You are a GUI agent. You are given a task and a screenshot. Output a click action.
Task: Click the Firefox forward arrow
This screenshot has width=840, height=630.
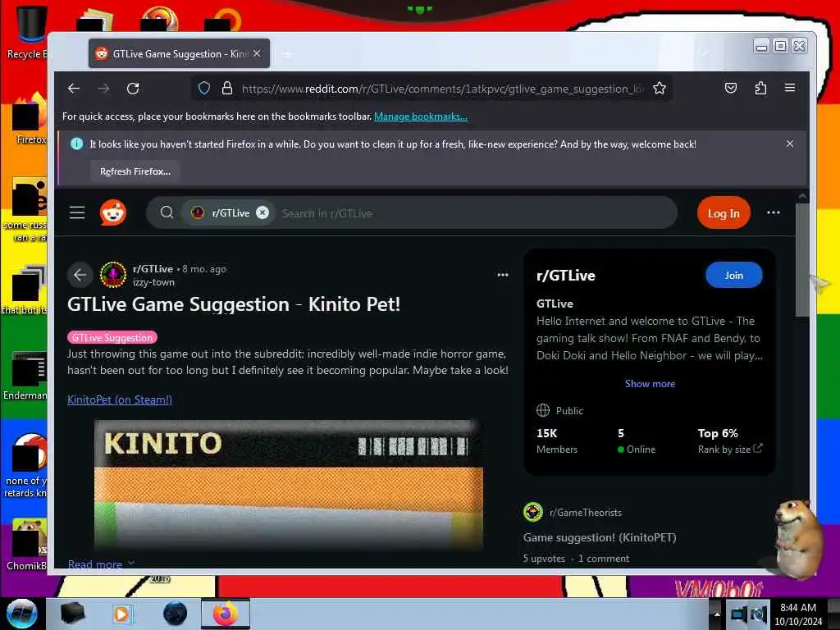(x=103, y=89)
